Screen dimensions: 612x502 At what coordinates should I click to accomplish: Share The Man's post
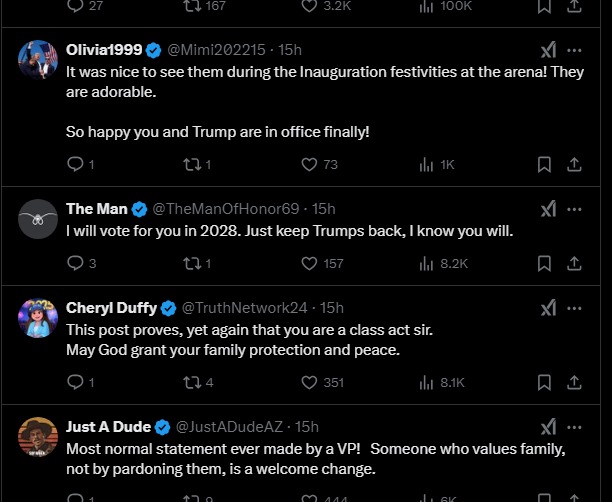[x=575, y=263]
